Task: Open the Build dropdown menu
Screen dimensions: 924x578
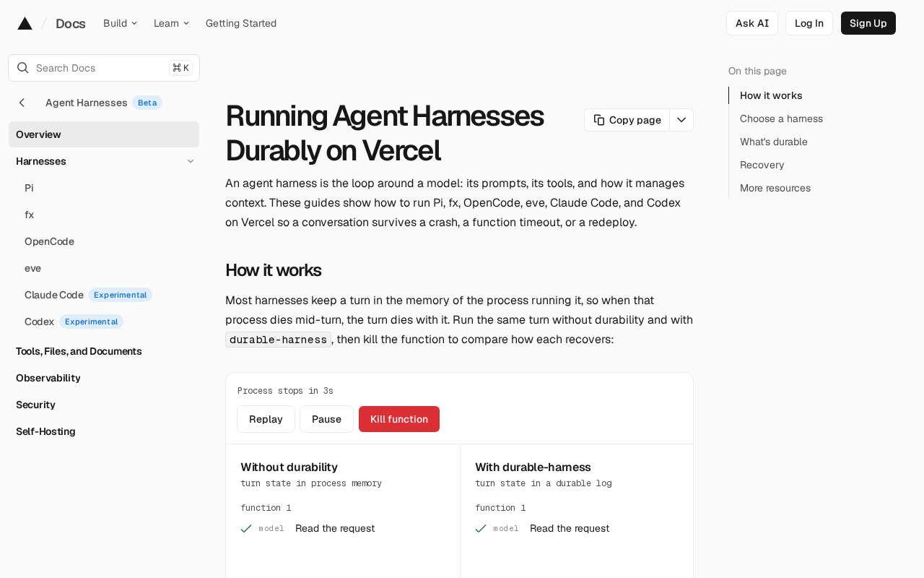Action: [x=120, y=23]
